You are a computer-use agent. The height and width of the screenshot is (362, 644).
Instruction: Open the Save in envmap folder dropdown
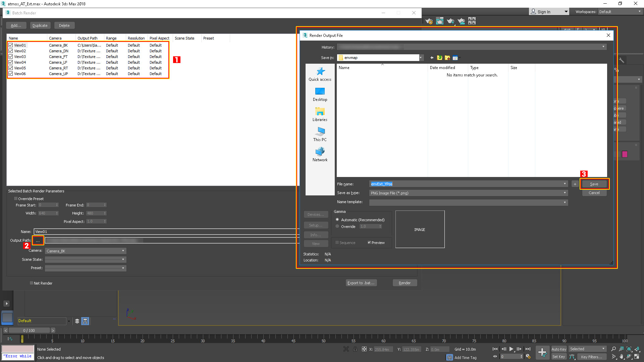420,58
